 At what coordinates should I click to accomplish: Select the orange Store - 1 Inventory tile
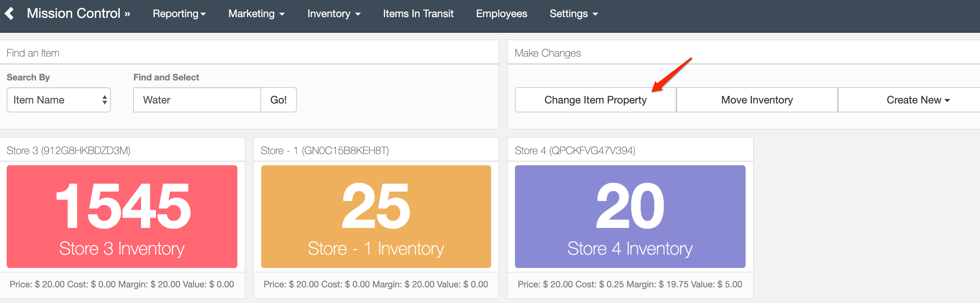[x=376, y=217]
